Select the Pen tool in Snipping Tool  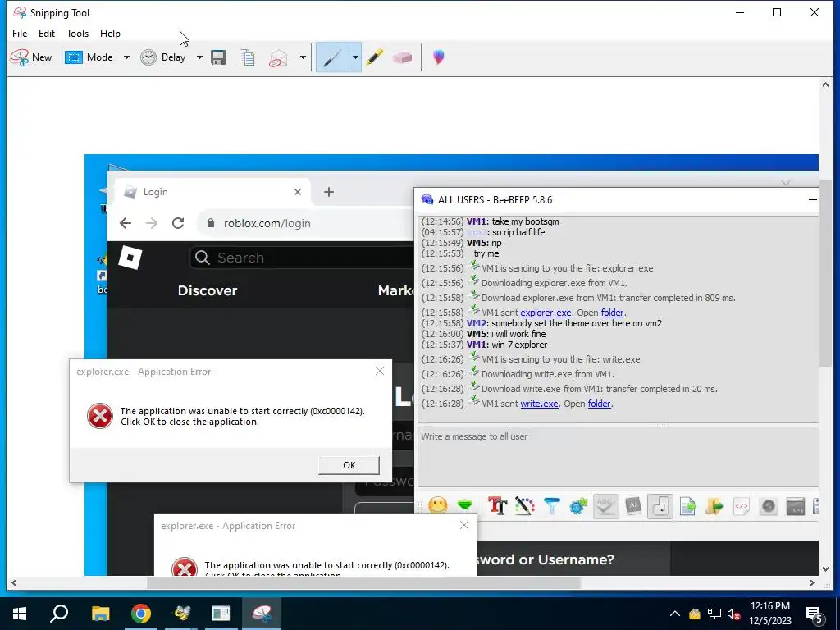332,57
